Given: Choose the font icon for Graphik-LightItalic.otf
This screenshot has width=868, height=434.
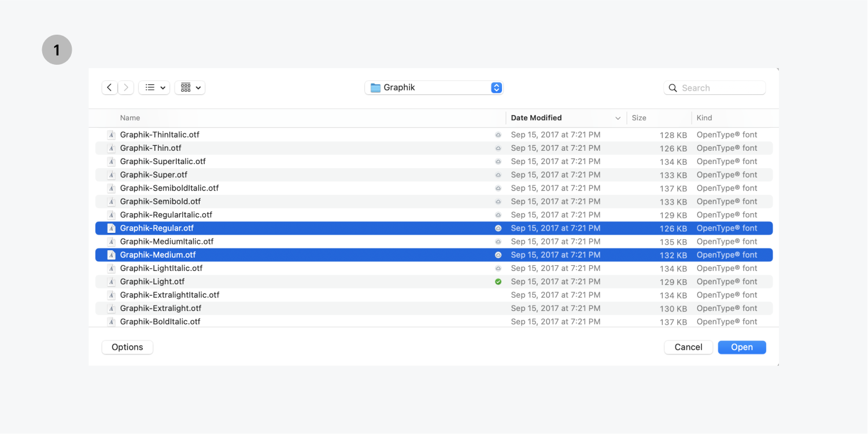Looking at the screenshot, I should pyautogui.click(x=112, y=268).
